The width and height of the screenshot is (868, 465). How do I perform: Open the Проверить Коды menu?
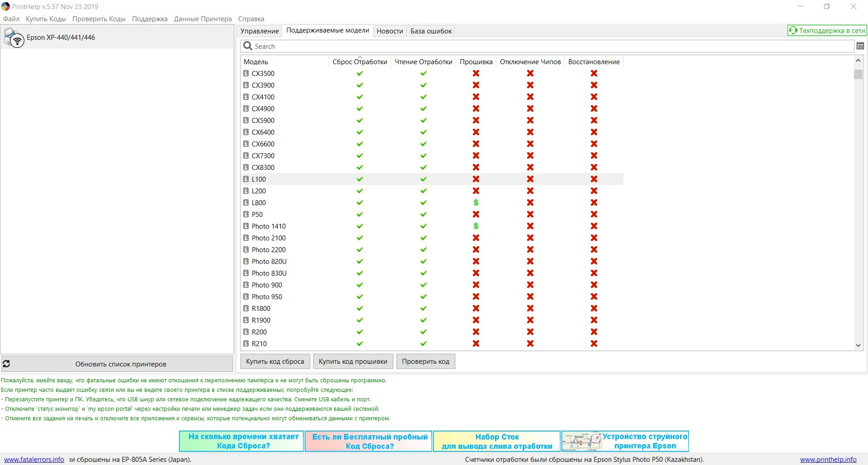(99, 19)
